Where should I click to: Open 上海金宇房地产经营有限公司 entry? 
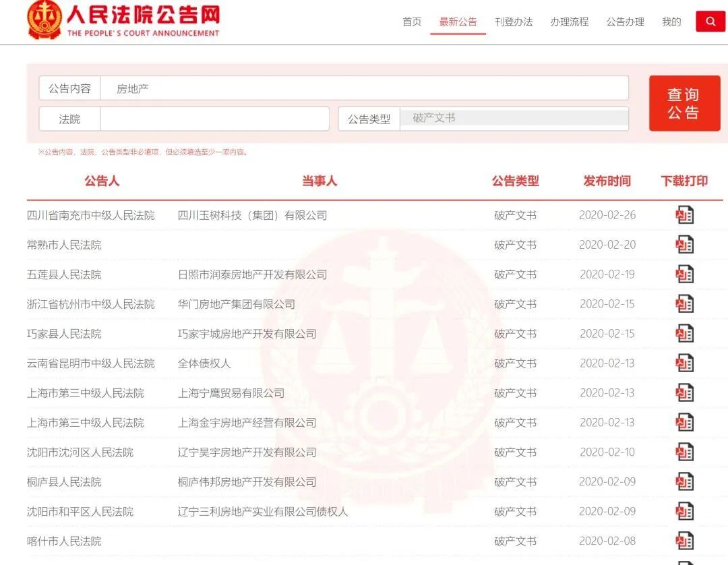tap(247, 423)
